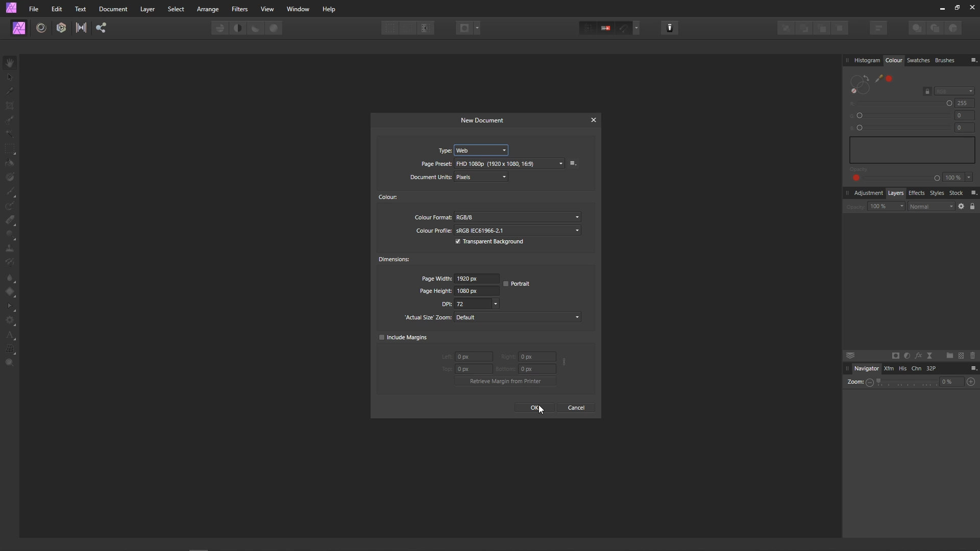The width and height of the screenshot is (980, 551).
Task: Select the Zoom tool
Action: (10, 363)
